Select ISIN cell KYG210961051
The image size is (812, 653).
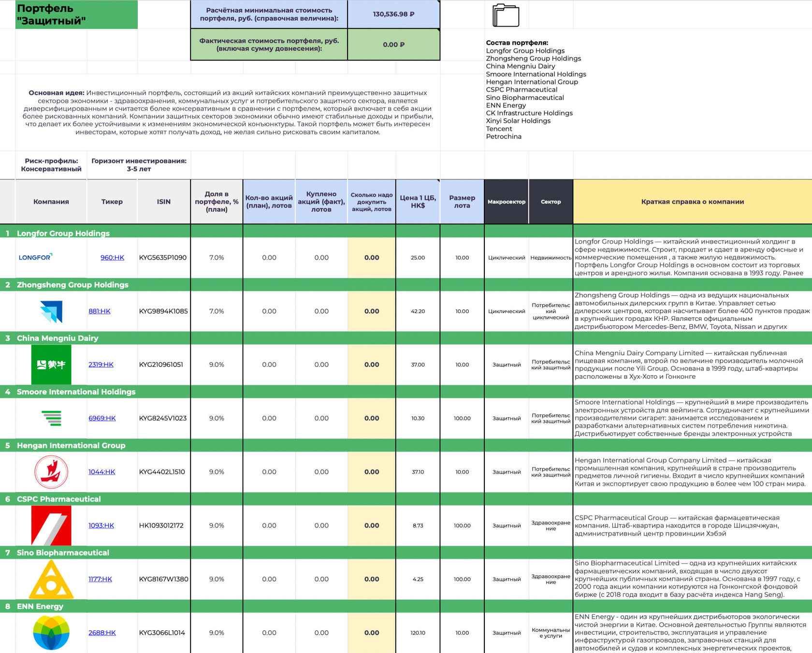click(164, 364)
